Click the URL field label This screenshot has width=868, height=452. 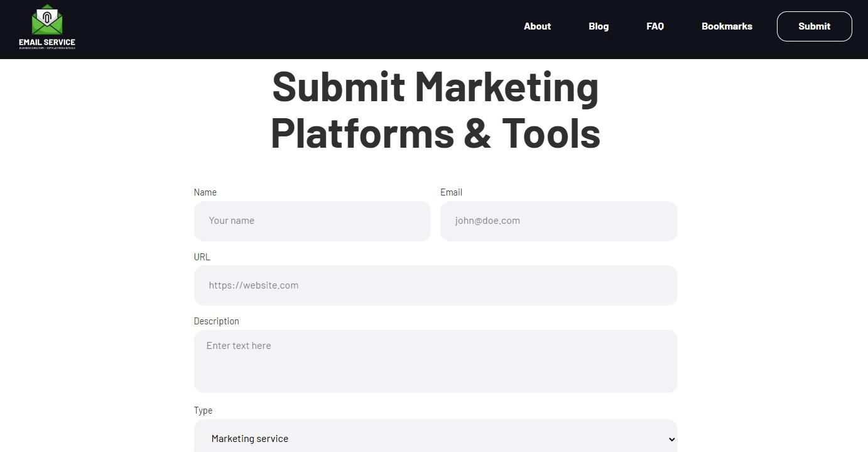pos(202,257)
